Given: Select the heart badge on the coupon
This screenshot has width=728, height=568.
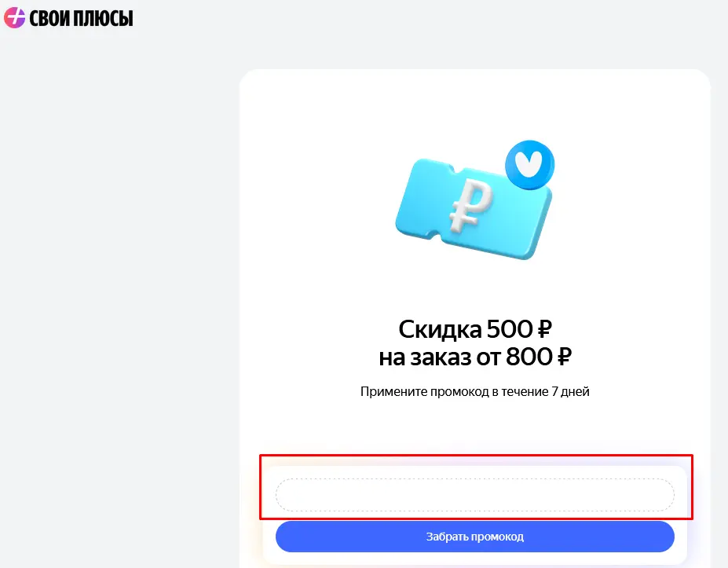Looking at the screenshot, I should [530, 164].
